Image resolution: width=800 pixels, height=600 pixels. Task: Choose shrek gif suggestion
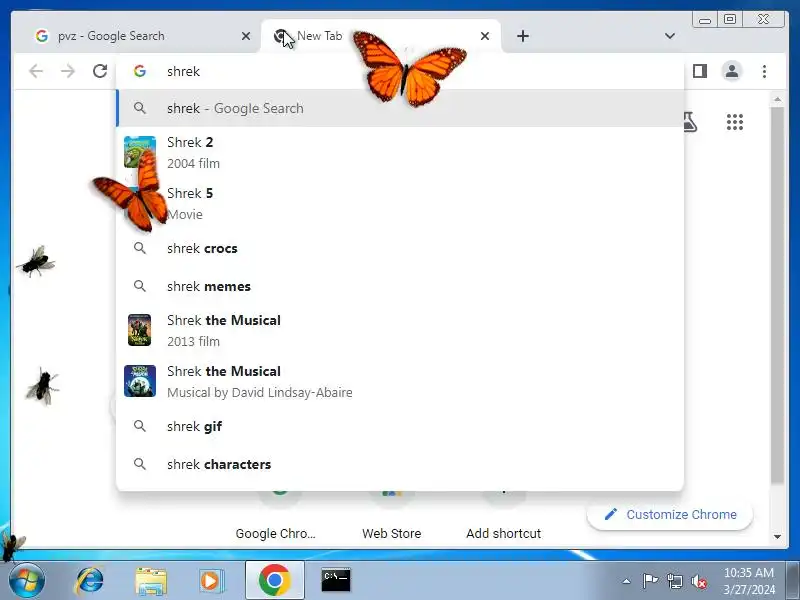click(x=401, y=427)
